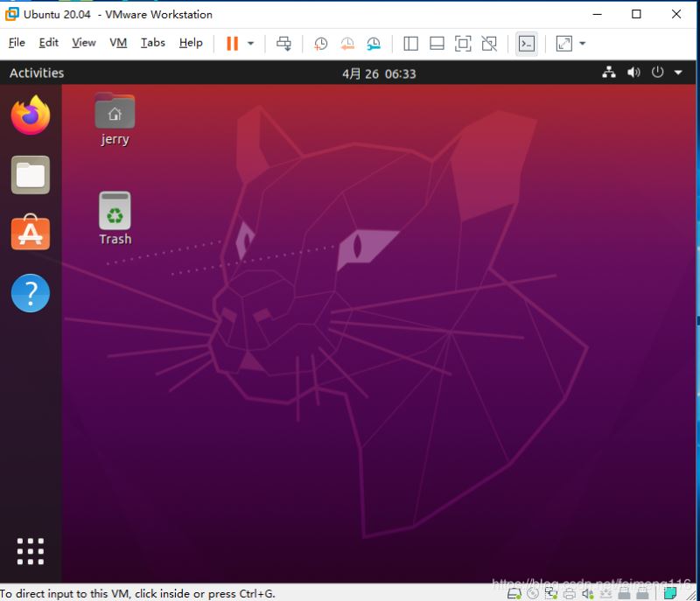Show applications grid in dock
Viewport: 700px width, 601px height.
pyautogui.click(x=31, y=551)
